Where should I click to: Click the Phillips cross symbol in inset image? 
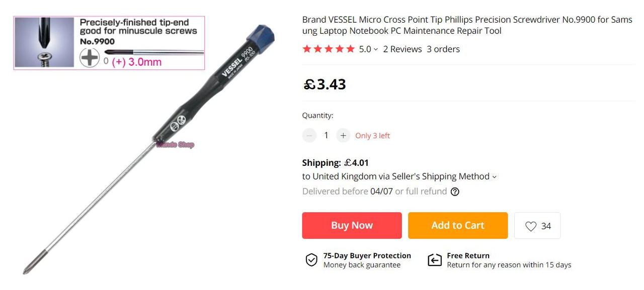(x=90, y=58)
